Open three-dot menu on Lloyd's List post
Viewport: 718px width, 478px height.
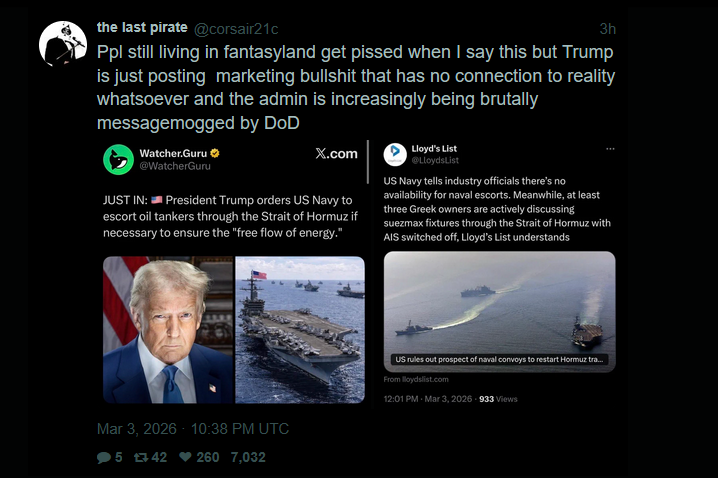click(x=610, y=149)
